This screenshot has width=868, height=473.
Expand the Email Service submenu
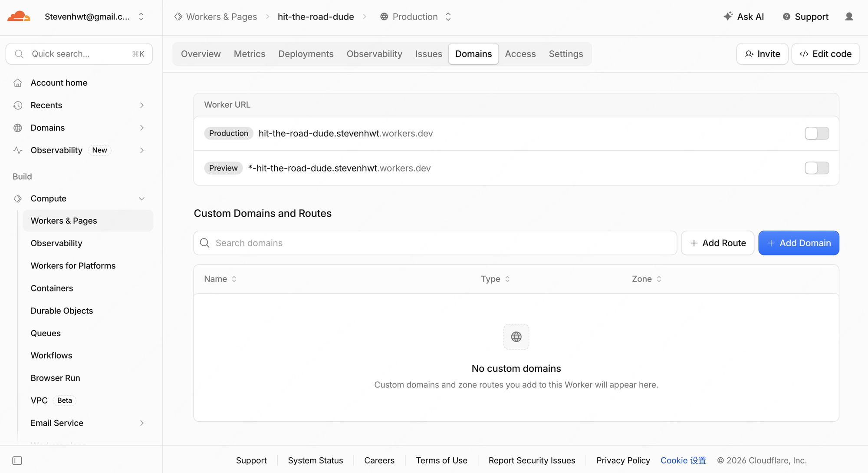142,423
